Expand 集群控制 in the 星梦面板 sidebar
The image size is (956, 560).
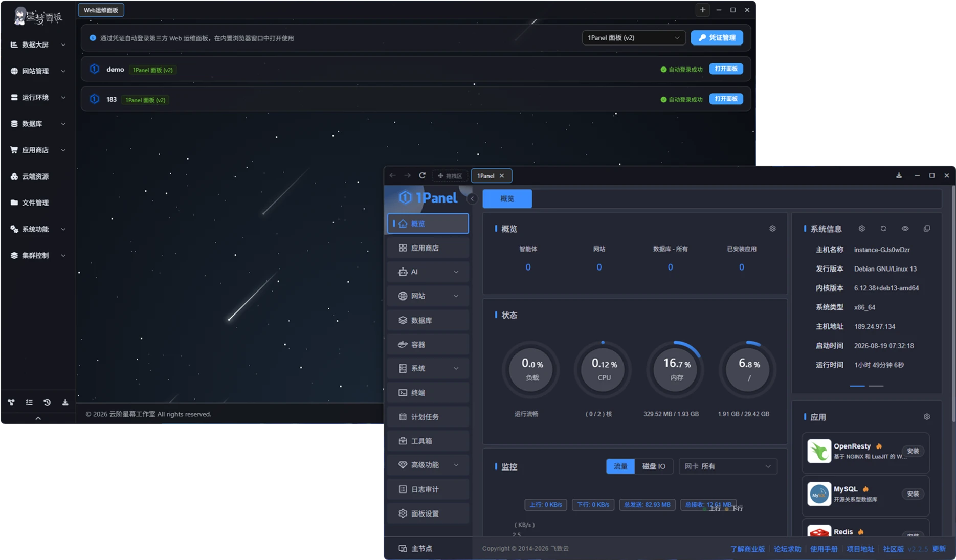38,256
